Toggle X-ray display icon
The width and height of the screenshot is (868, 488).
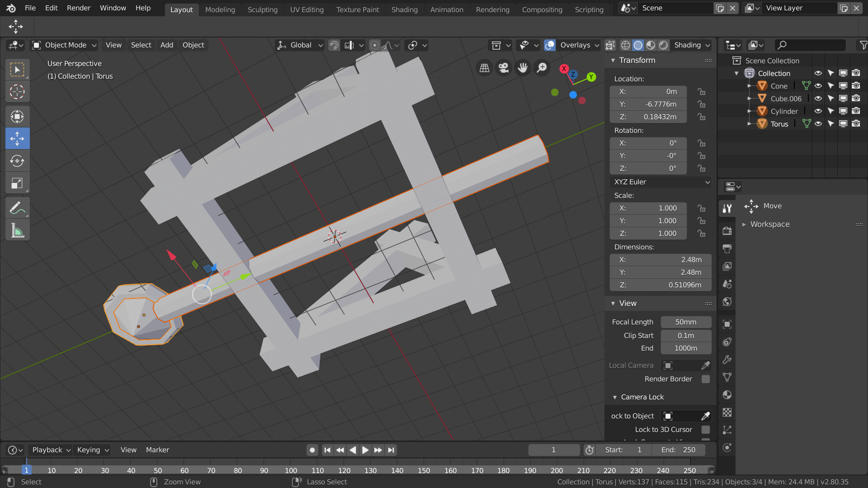[x=610, y=45]
